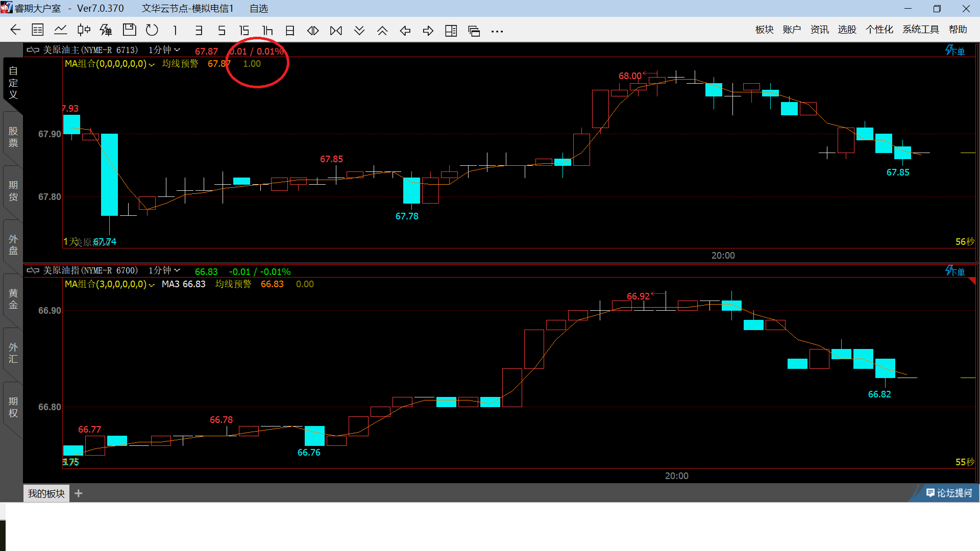Switch to 1-hour period

[x=267, y=31]
